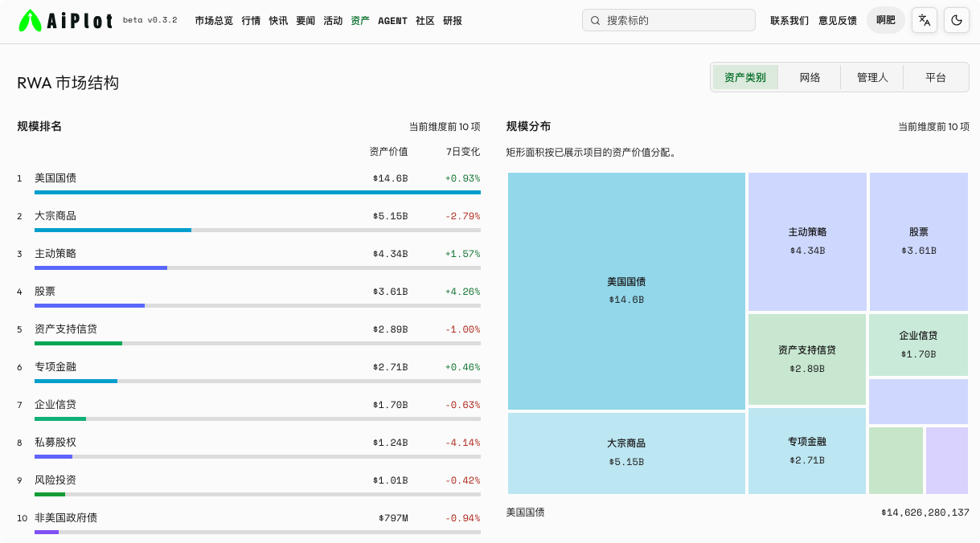Select the 专项金融 treemap block

click(x=807, y=451)
